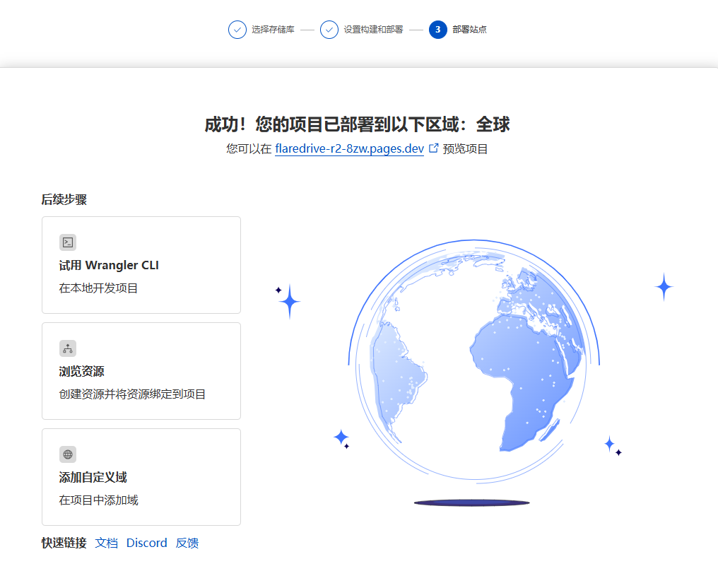The width and height of the screenshot is (718, 588).
Task: Click the globe icon in 添加自定义域 card
Action: pyautogui.click(x=68, y=454)
